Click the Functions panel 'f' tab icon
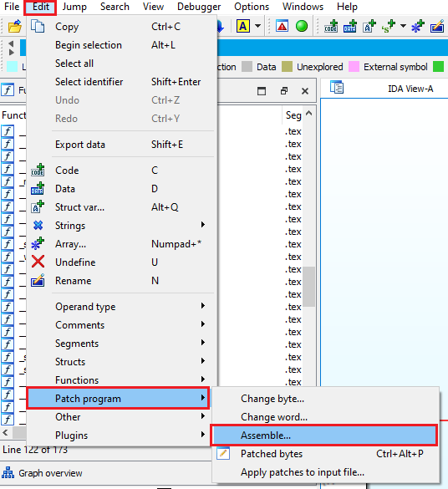 tap(8, 90)
